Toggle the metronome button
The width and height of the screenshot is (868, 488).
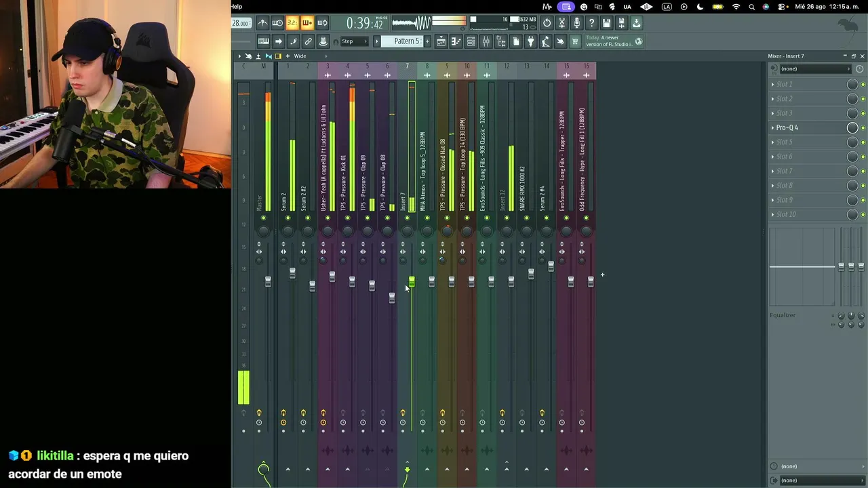(x=262, y=23)
